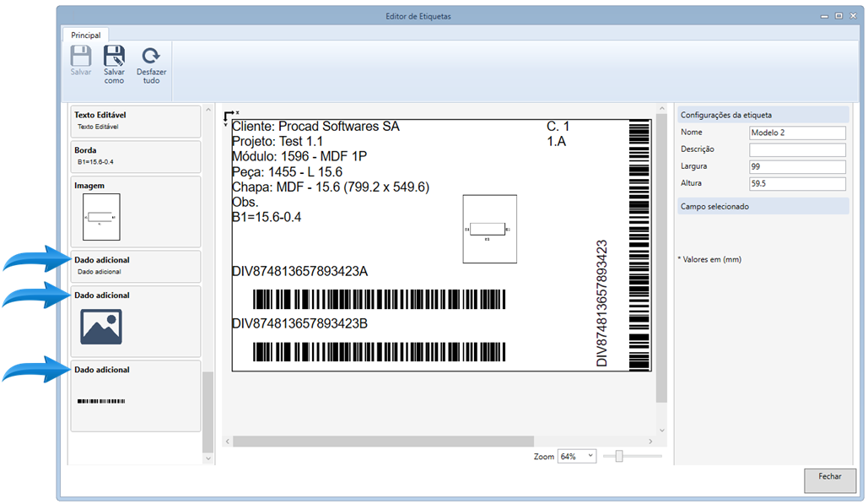Select the Dado adicional picture placeholder icon

click(x=101, y=327)
